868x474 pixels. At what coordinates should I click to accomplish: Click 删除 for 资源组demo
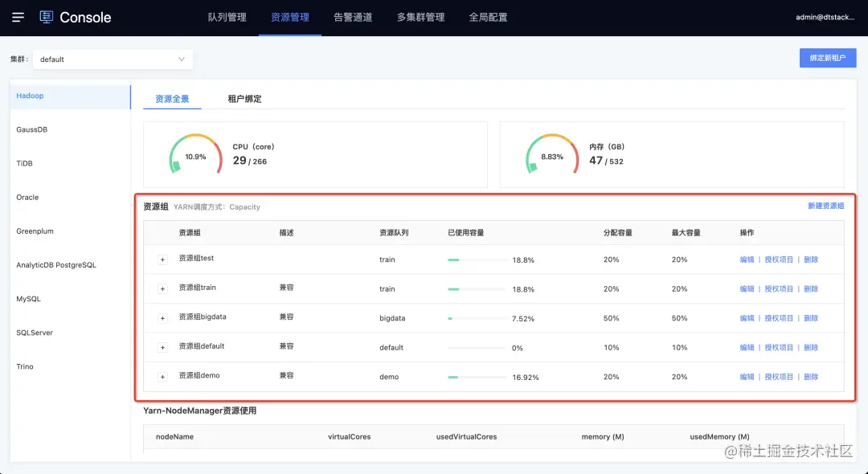811,377
